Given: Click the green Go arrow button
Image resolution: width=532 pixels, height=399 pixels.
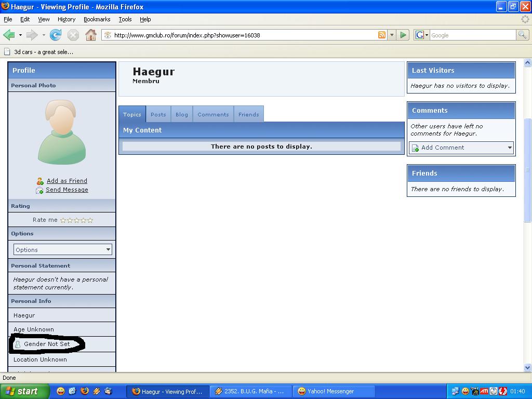Looking at the screenshot, I should click(403, 35).
